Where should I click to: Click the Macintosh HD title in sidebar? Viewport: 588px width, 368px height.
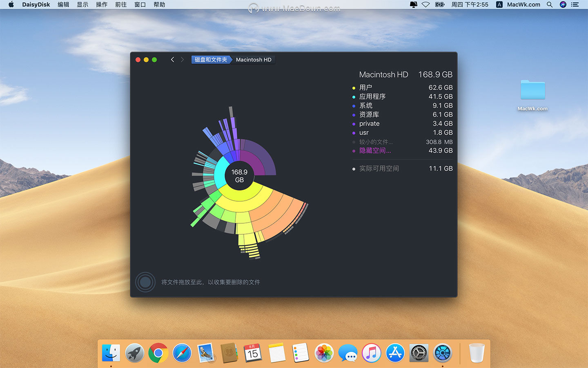click(x=383, y=74)
